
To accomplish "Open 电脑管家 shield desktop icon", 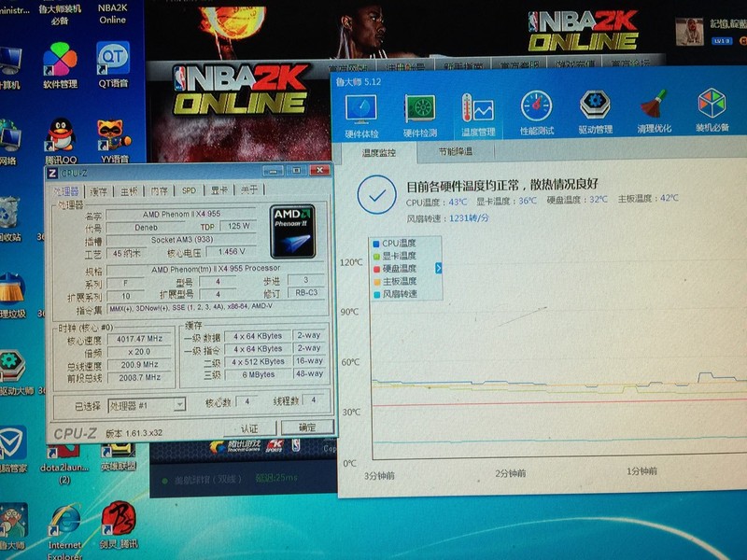I will coord(13,450).
